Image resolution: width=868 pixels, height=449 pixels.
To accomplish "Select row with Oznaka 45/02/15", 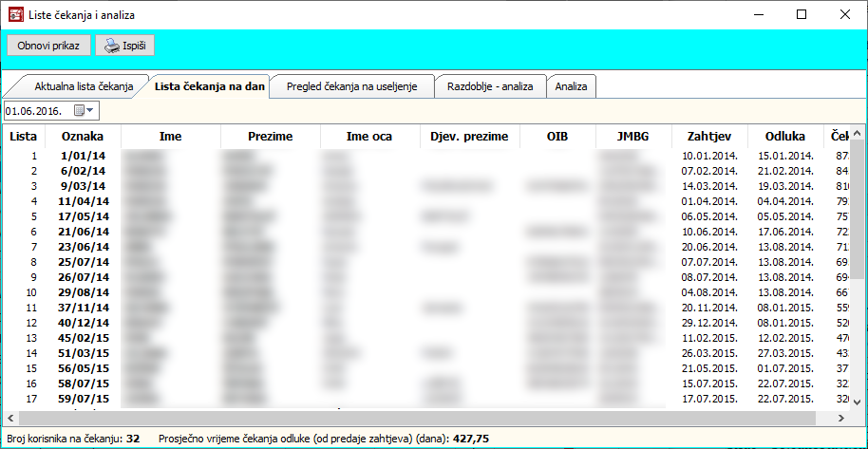I will [84, 337].
